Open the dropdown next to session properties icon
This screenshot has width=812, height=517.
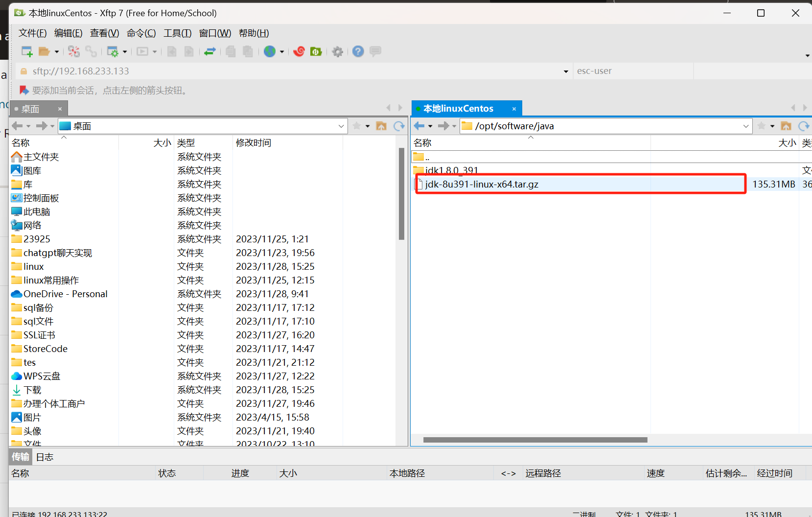tap(125, 52)
